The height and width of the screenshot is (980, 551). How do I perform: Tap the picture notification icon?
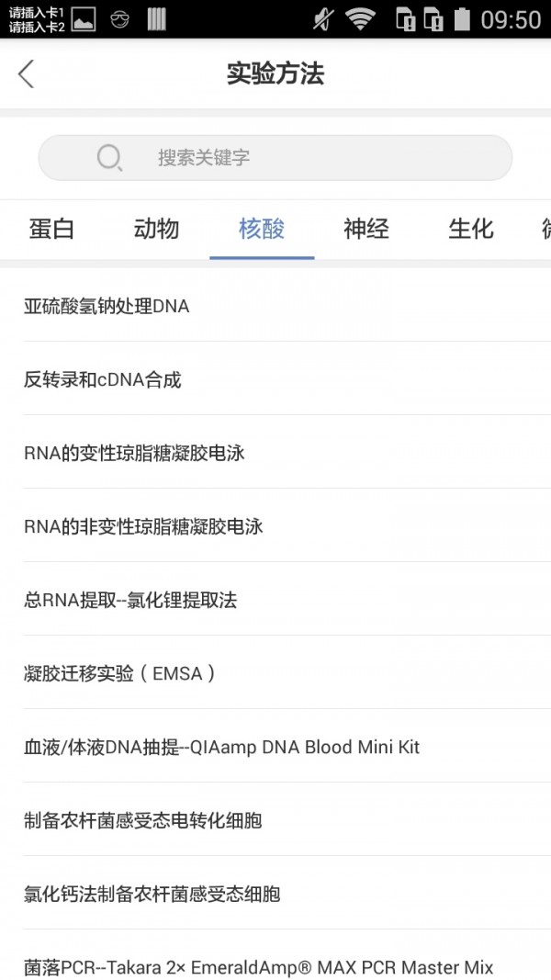tap(84, 18)
